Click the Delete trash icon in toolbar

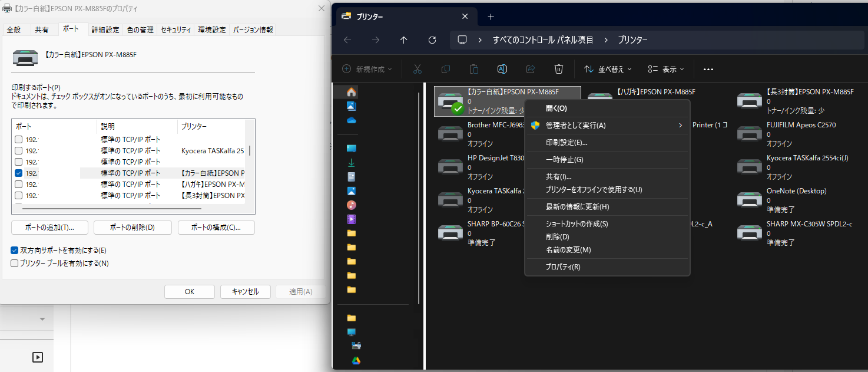coord(559,69)
